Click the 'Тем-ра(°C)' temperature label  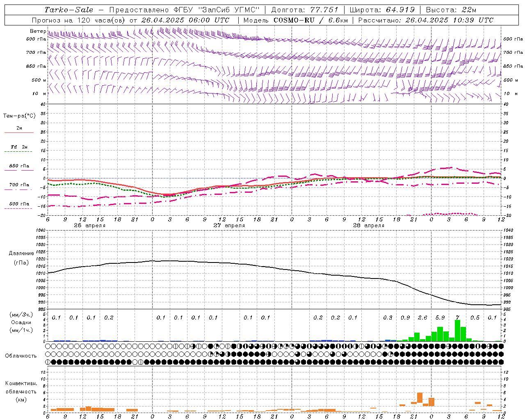19,116
